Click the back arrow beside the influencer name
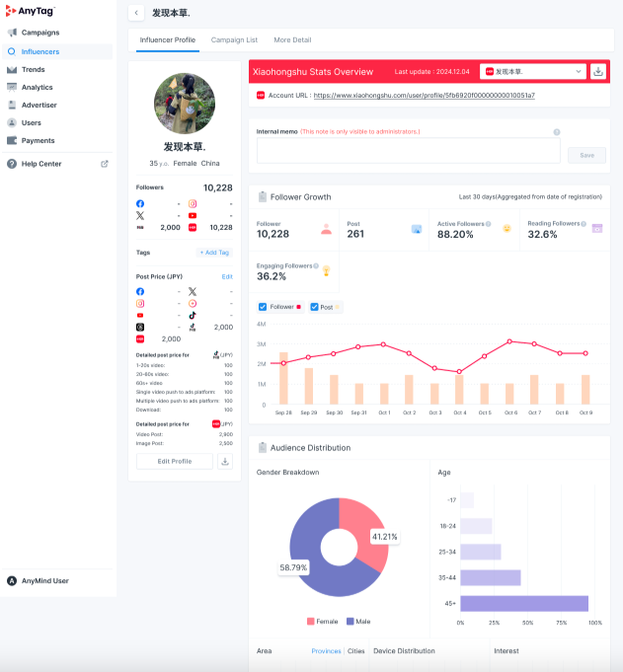Viewport: 623px width, 672px height. 136,13
